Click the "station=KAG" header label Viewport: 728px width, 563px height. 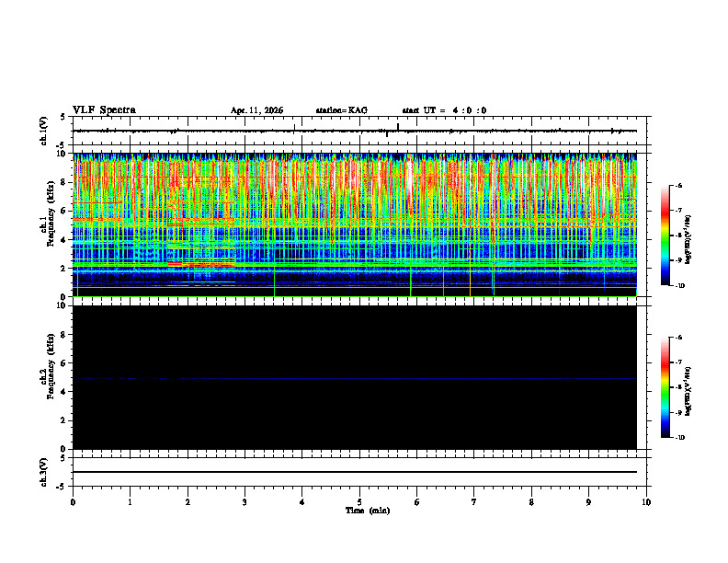pos(341,110)
